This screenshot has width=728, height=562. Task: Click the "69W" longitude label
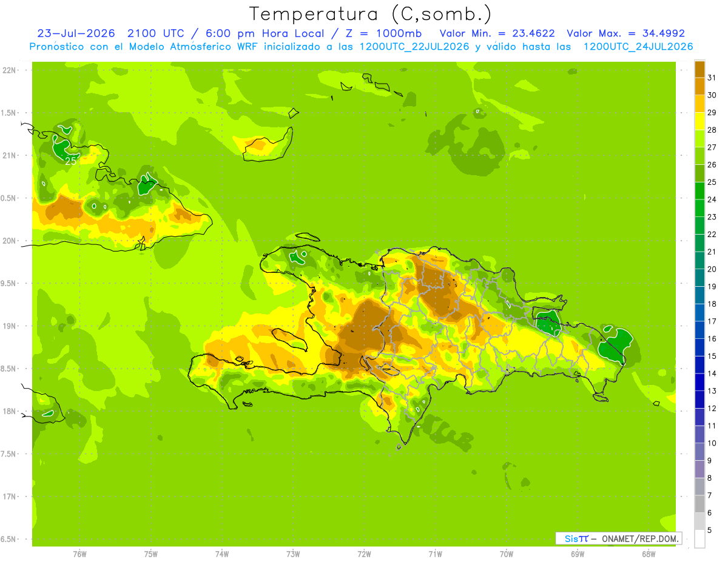(x=577, y=554)
